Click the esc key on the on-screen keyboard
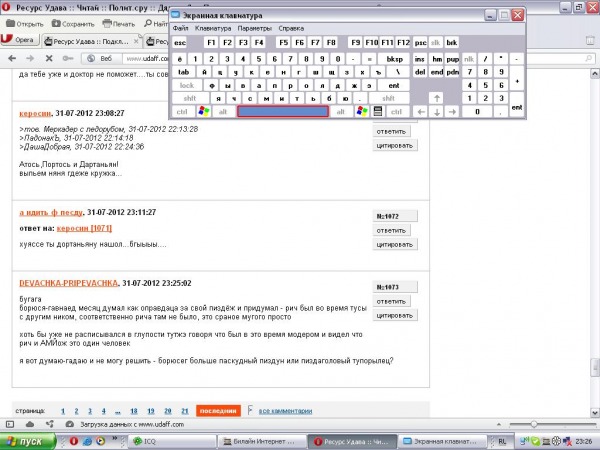Screen dimensions: 600x450 [x=180, y=42]
